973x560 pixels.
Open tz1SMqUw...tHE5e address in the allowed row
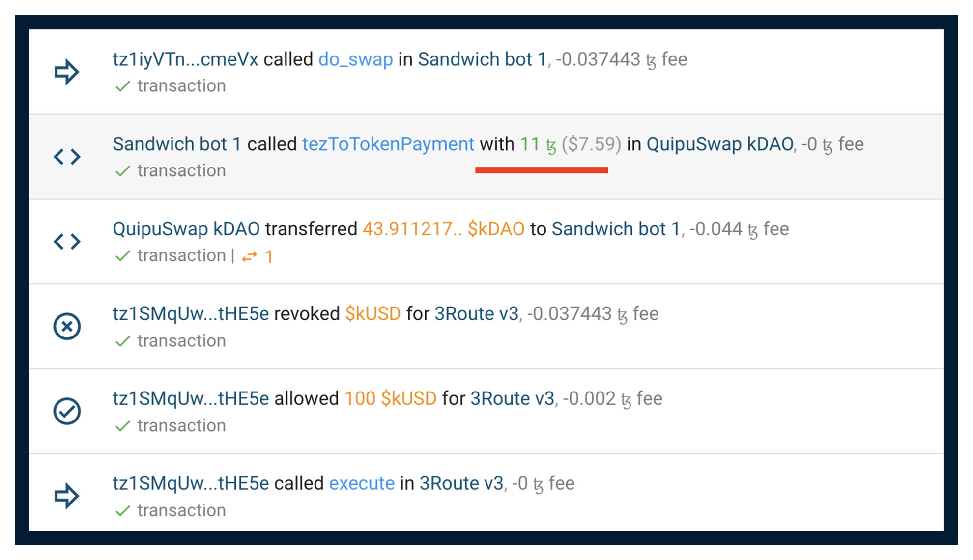191,399
